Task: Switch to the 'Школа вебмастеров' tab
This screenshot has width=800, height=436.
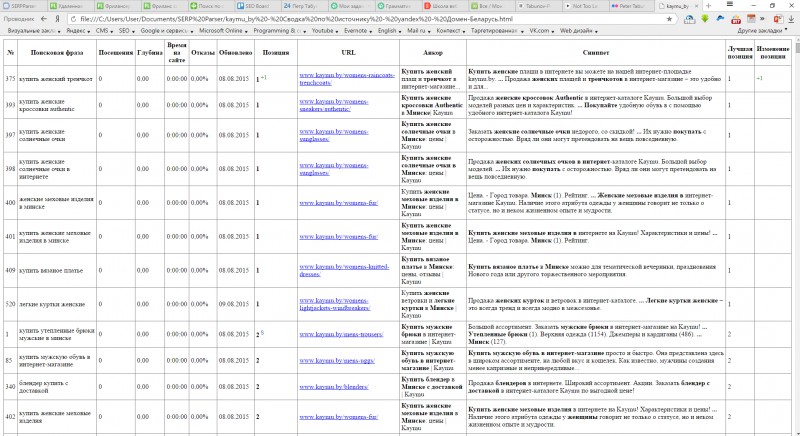Action: (443, 6)
